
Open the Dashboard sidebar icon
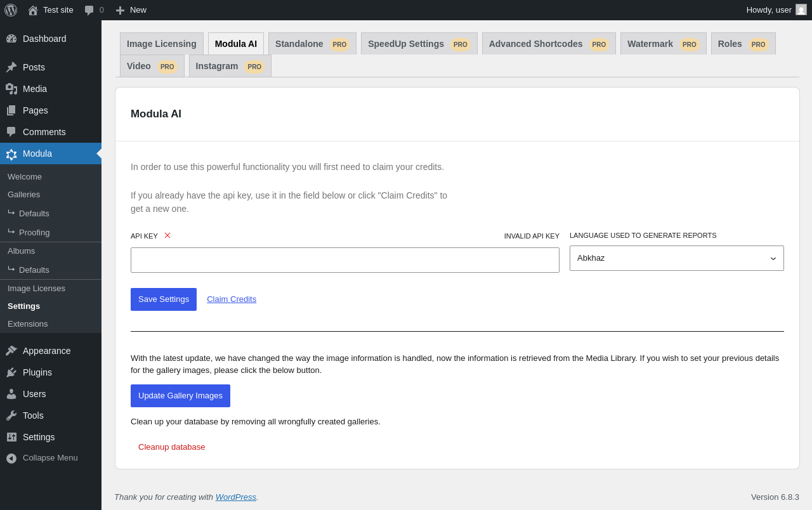11,39
